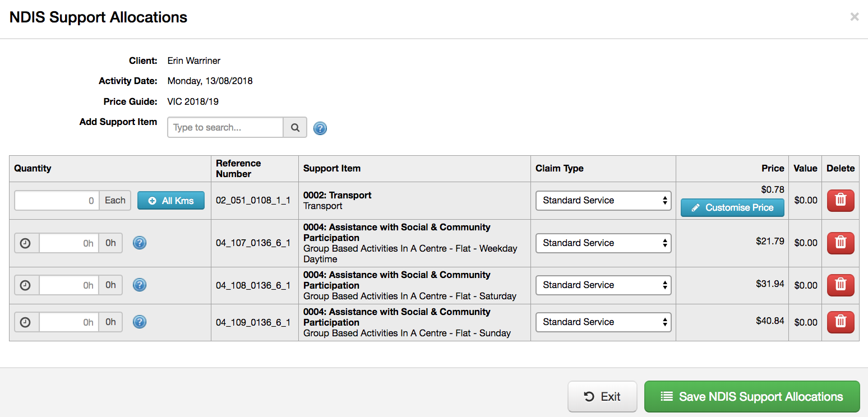Delete the Weekday Daytime support item
The height and width of the screenshot is (417, 868).
pos(840,242)
